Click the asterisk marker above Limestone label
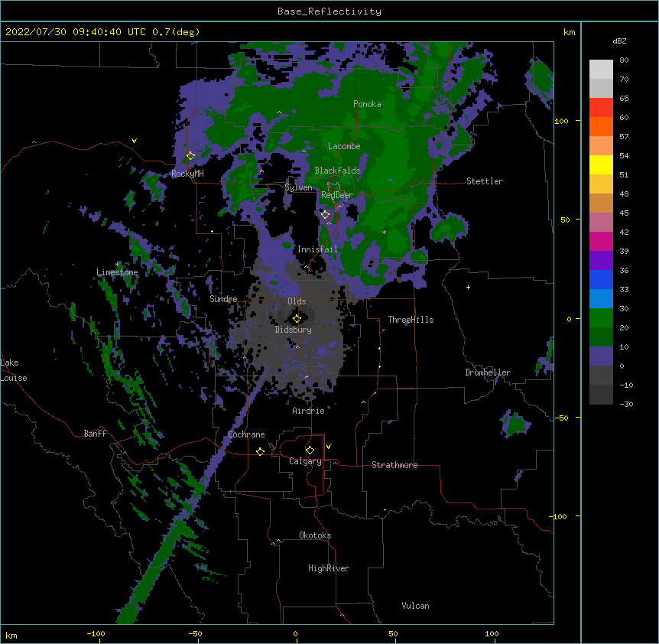 pos(118,265)
